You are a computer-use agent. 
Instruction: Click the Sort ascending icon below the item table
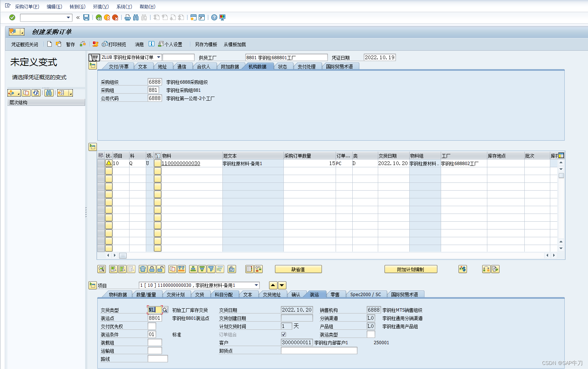(x=193, y=269)
